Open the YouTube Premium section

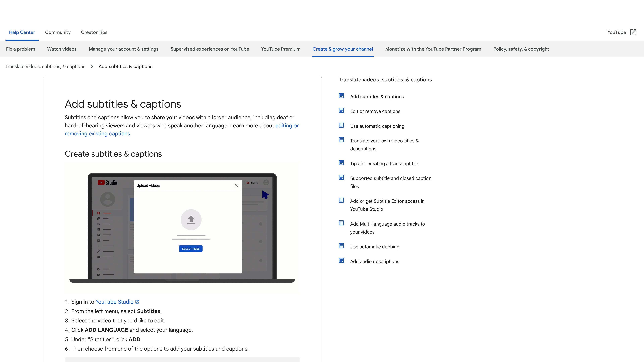coord(281,49)
